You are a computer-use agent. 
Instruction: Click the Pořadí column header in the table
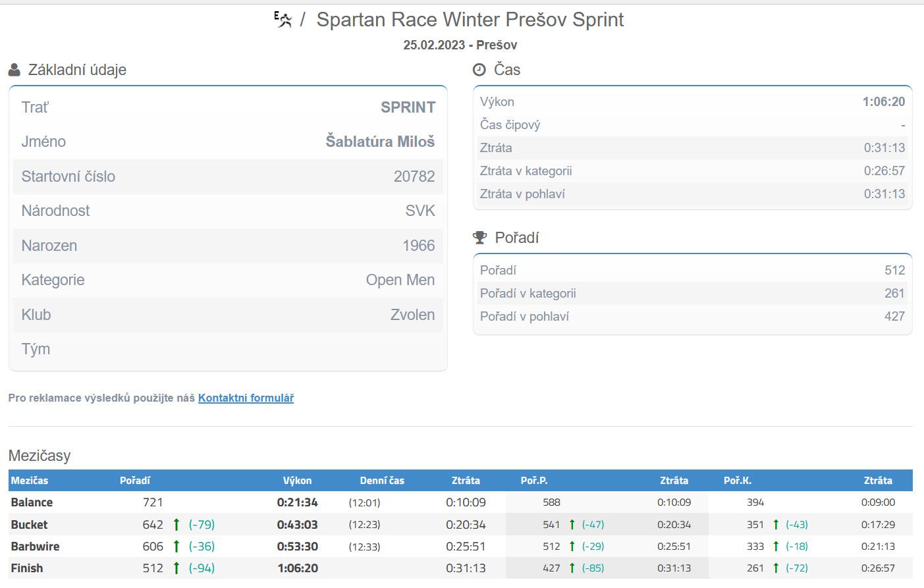(135, 481)
